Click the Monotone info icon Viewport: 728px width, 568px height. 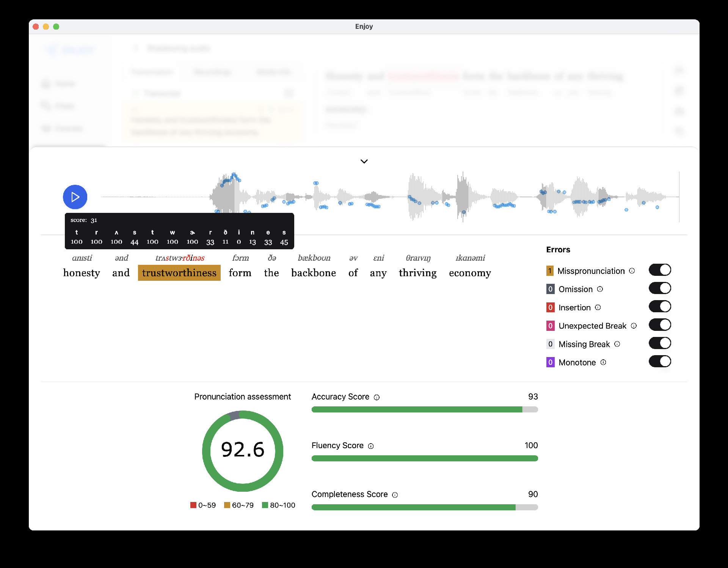point(603,362)
